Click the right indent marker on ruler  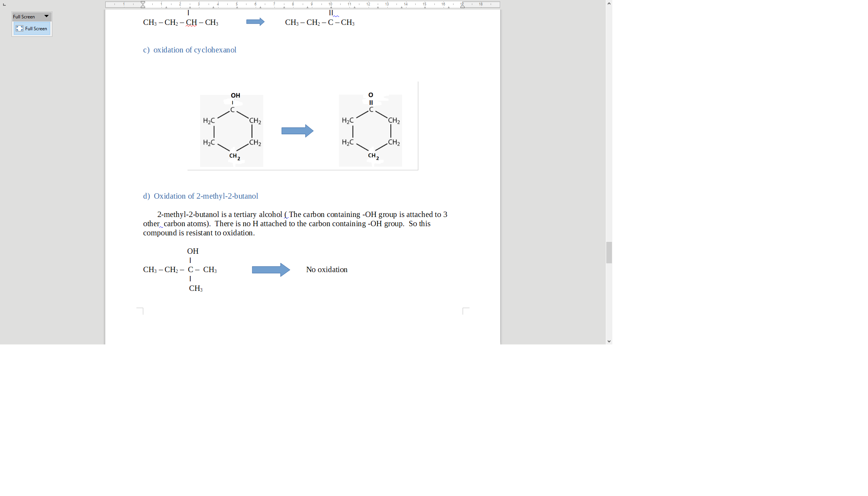pyautogui.click(x=462, y=5)
